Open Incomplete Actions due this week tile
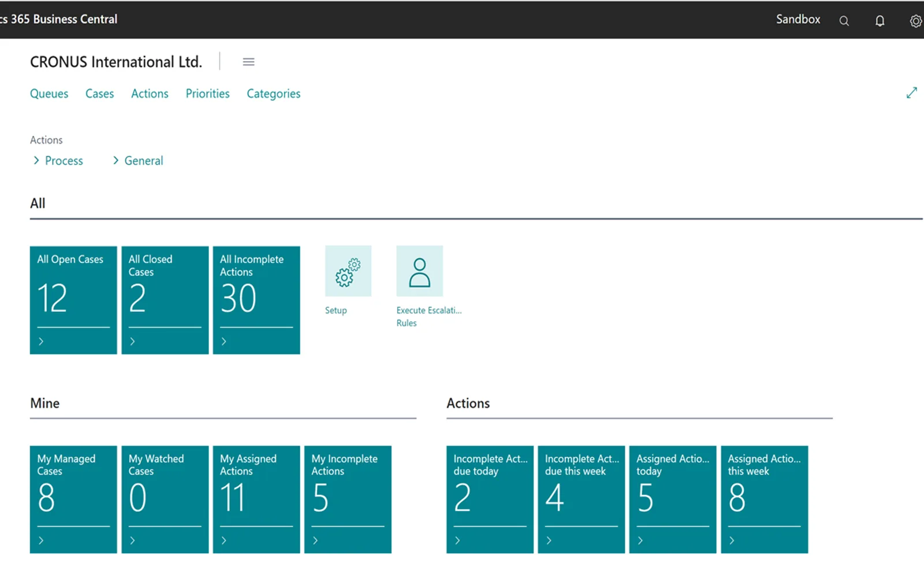Image resolution: width=924 pixels, height=578 pixels. click(x=582, y=499)
